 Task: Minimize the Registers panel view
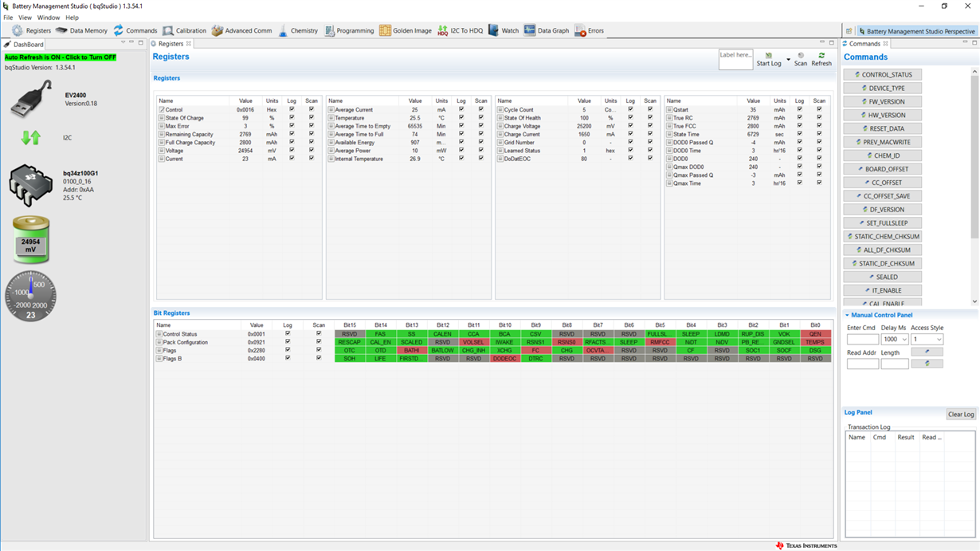click(x=822, y=43)
